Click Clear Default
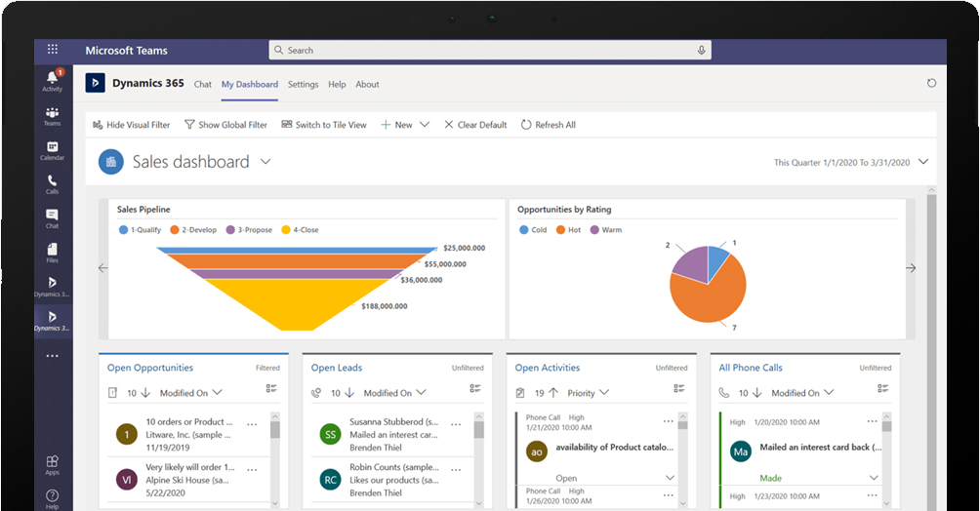 (475, 125)
